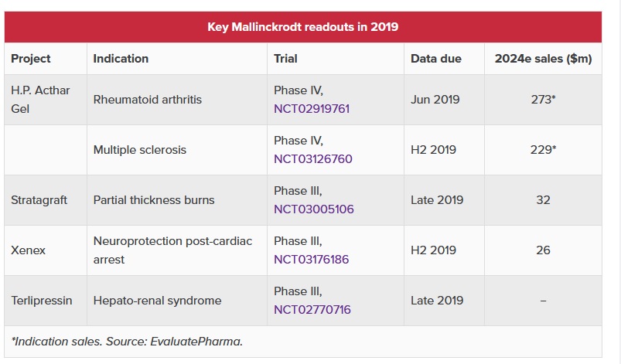This screenshot has width=621, height=364.
Task: Open the NCT02770716 trial link
Action: 312,310
